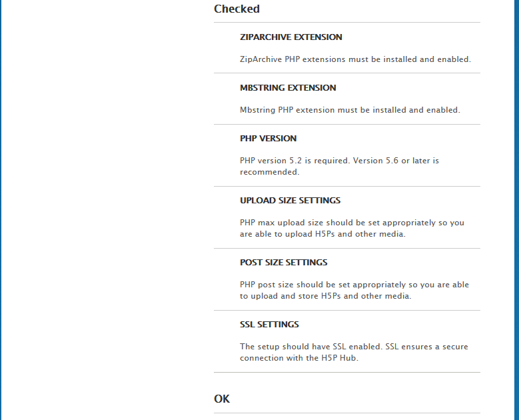This screenshot has width=519, height=420.
Task: Select the ZipArchive Extension title
Action: (291, 37)
